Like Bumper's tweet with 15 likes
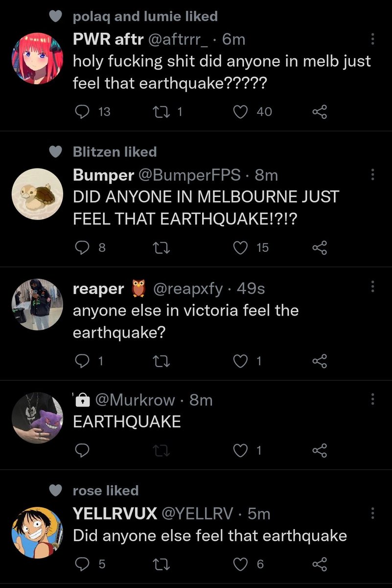The image size is (392, 588). pyautogui.click(x=240, y=248)
